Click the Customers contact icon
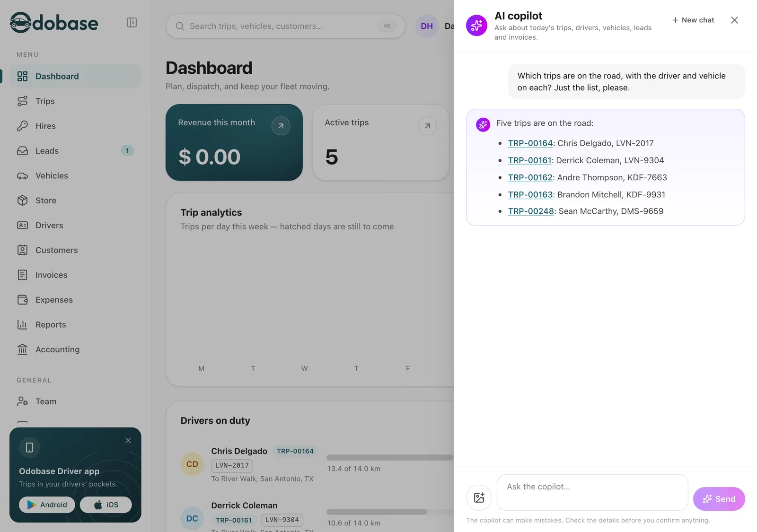 pos(22,250)
